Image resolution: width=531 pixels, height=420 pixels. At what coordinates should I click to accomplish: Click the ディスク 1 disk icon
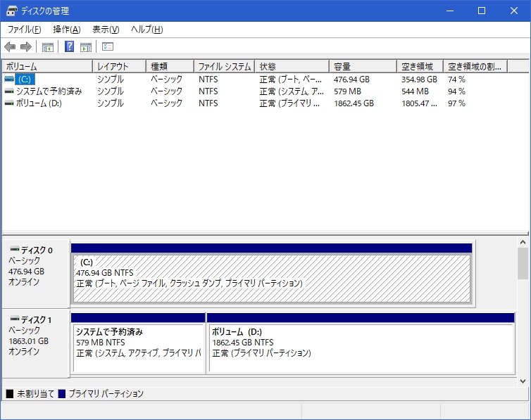(15, 319)
